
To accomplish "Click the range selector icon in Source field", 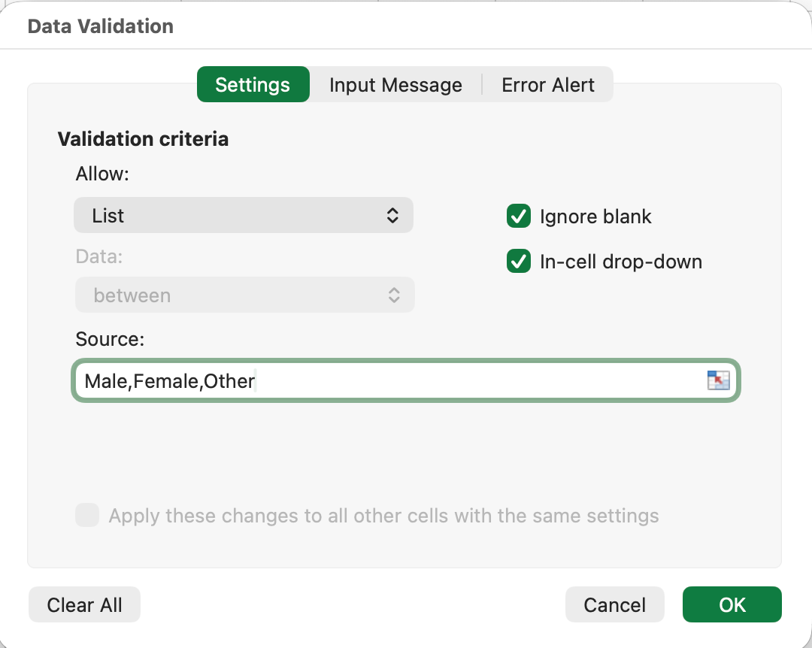I will [x=718, y=381].
